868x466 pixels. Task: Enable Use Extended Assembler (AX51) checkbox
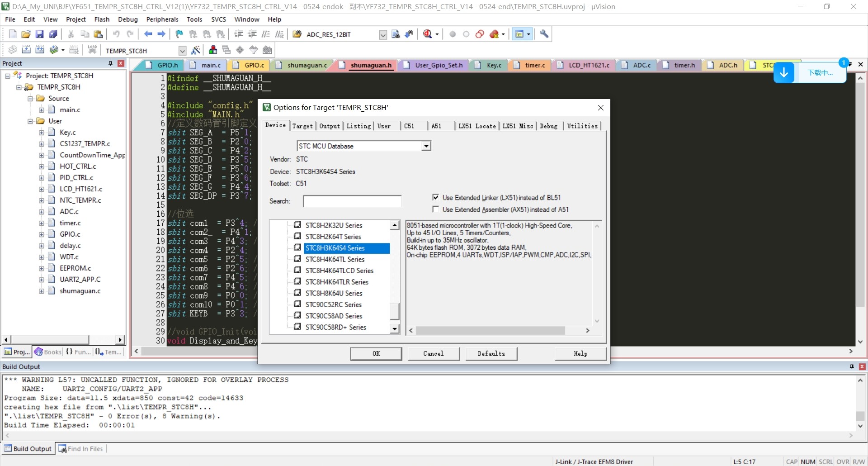[x=435, y=209]
